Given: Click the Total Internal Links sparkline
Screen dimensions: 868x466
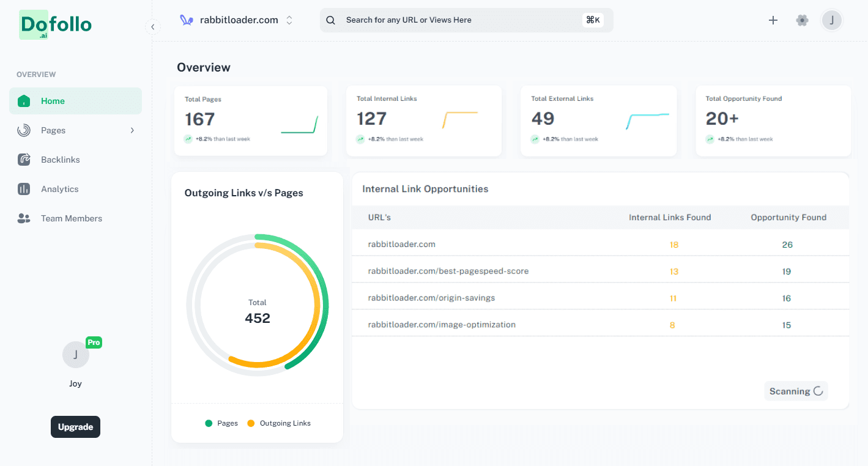Looking at the screenshot, I should (460, 120).
